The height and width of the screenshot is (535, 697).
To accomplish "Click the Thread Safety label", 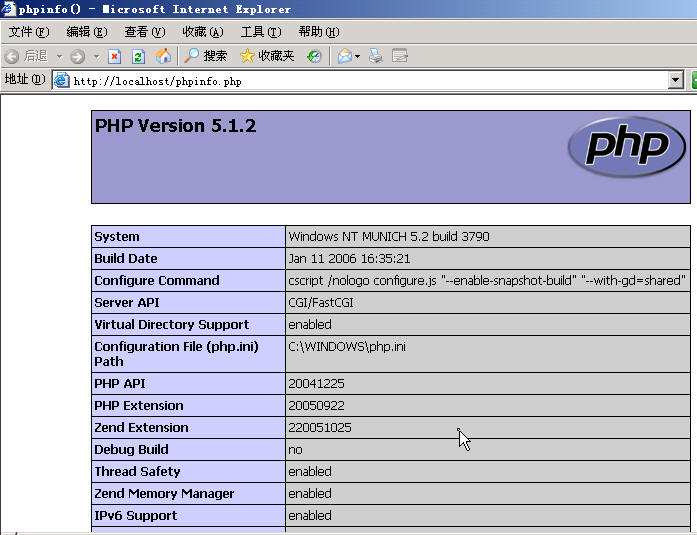I will 137,471.
